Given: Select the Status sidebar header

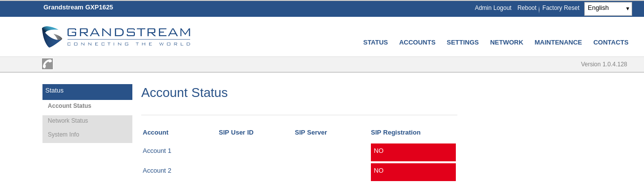Looking at the screenshot, I should point(87,92).
